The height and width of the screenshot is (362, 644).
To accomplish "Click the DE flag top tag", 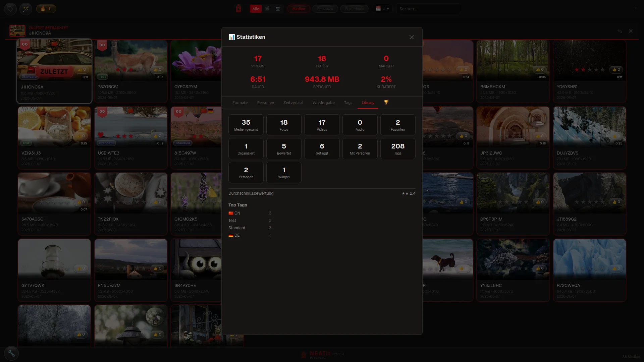I will click(x=250, y=235).
